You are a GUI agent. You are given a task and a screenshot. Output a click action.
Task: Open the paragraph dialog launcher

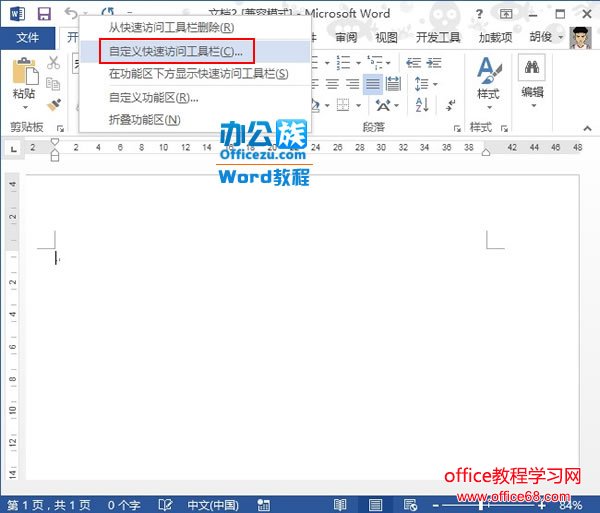pos(457,129)
